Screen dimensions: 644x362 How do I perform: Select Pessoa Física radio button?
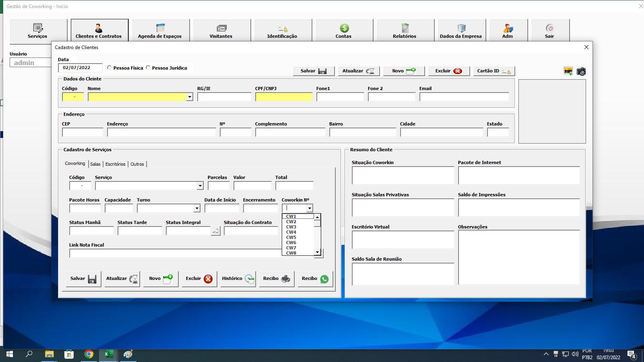(x=109, y=68)
